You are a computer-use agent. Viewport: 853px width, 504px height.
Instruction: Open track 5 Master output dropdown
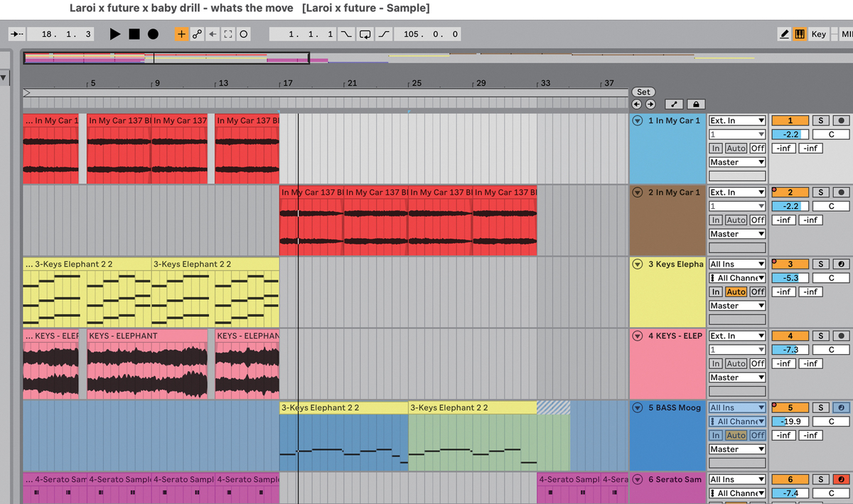click(737, 449)
